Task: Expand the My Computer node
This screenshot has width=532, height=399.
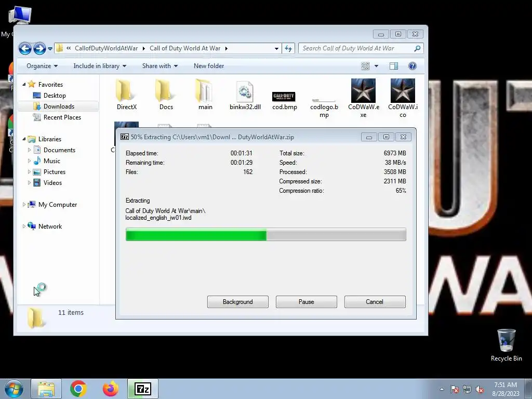Action: click(x=24, y=204)
